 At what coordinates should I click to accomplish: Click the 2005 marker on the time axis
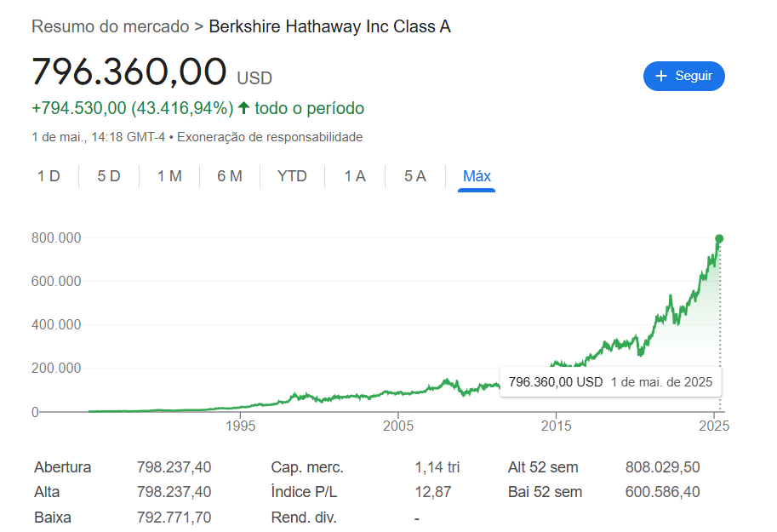click(x=398, y=426)
